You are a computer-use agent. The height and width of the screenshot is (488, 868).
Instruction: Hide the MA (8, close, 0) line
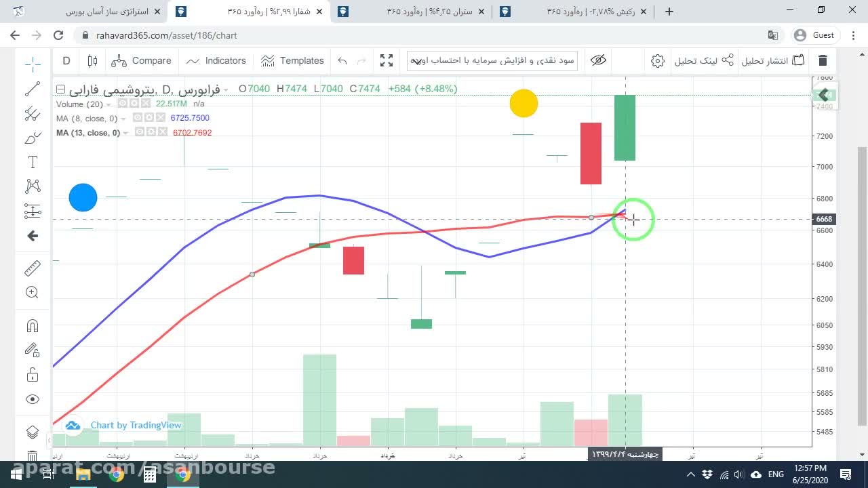[x=138, y=118]
